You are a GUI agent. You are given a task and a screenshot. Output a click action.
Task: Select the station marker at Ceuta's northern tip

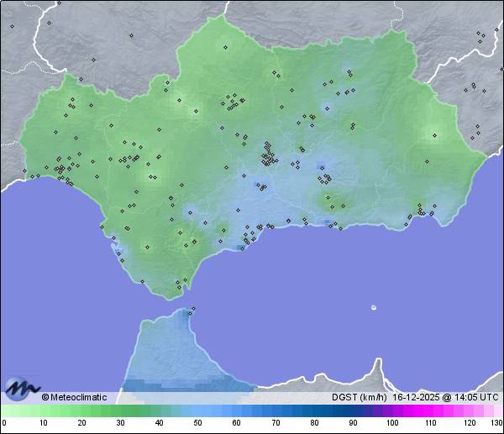193,309
